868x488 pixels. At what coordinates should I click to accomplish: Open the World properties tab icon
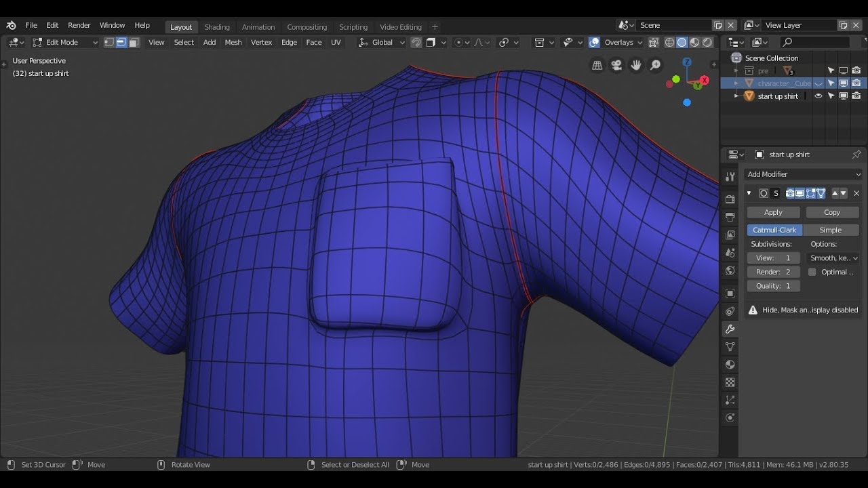pos(730,270)
